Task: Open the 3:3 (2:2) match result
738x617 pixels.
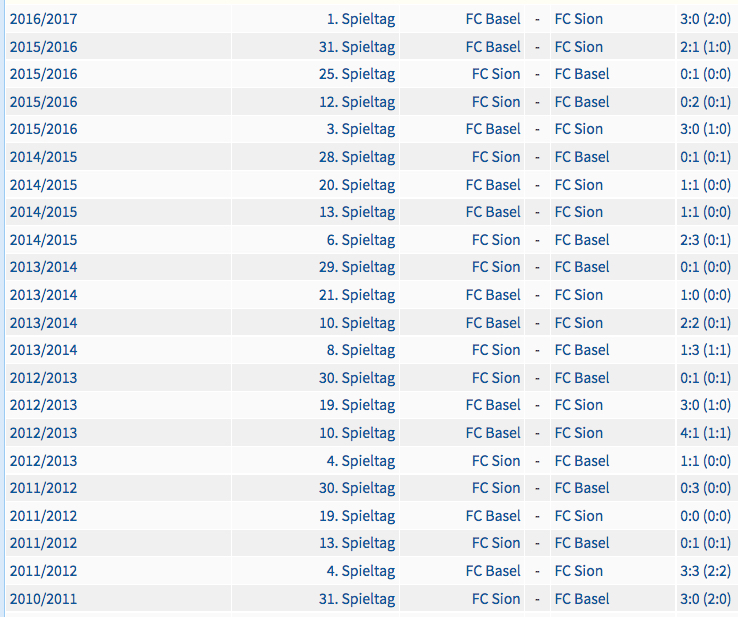Action: click(x=705, y=571)
